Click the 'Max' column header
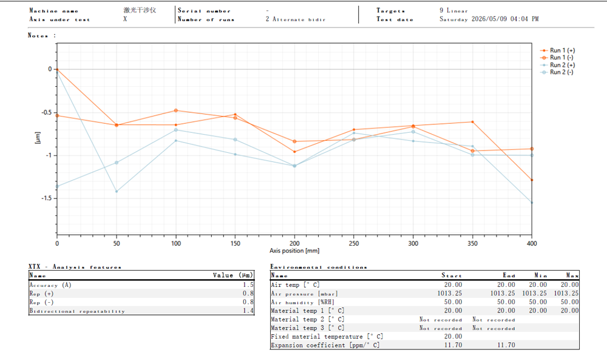Image resolution: width=607 pixels, height=364 pixels. pos(572,275)
